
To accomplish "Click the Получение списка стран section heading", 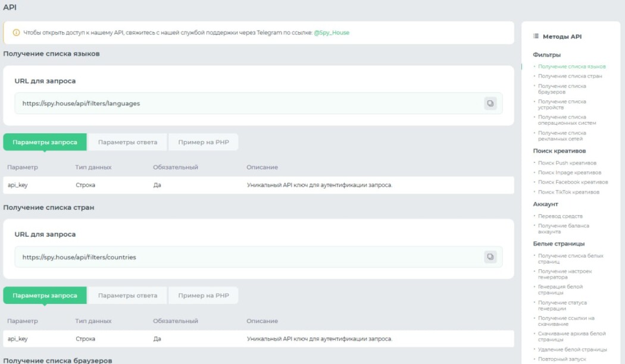I will coord(49,208).
